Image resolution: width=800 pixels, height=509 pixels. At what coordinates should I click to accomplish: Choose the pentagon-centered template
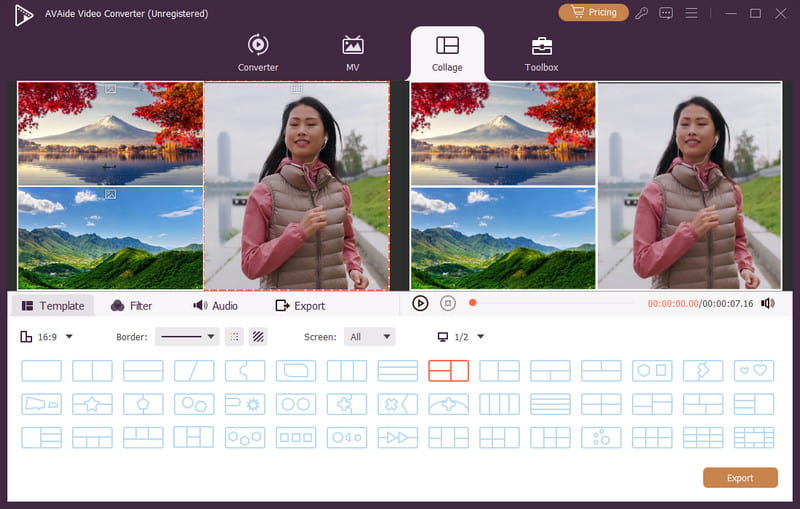143,404
